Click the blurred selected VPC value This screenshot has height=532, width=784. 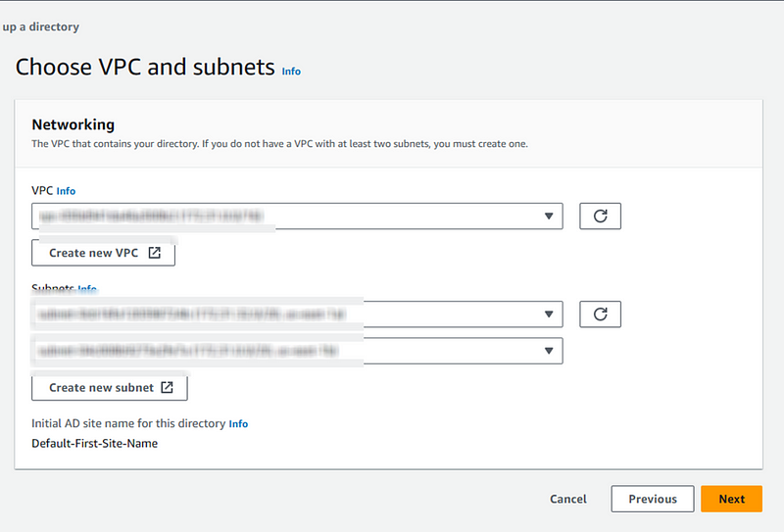pos(151,216)
